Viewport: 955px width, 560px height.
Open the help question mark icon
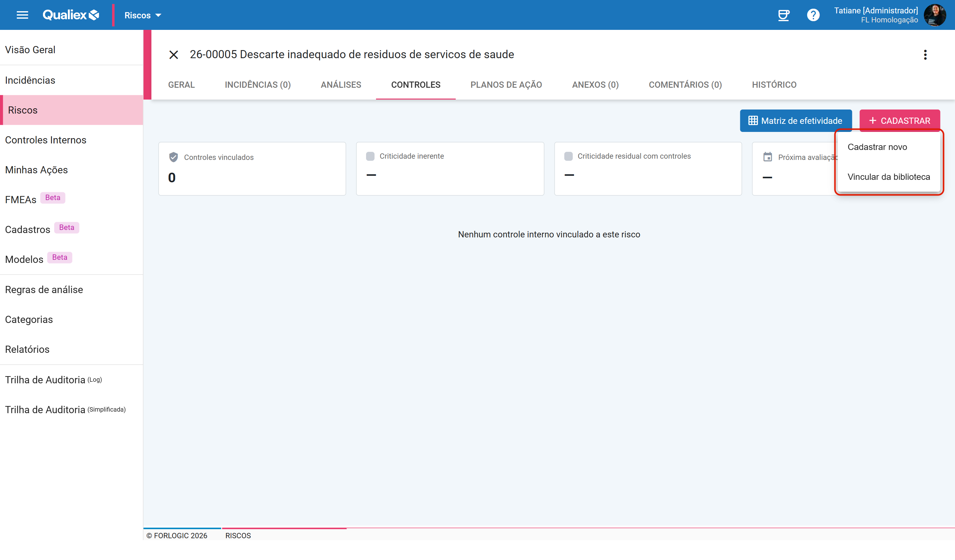pos(813,15)
